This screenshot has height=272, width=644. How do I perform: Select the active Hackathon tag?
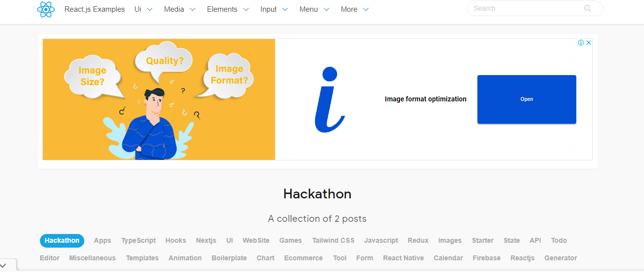[62, 241]
